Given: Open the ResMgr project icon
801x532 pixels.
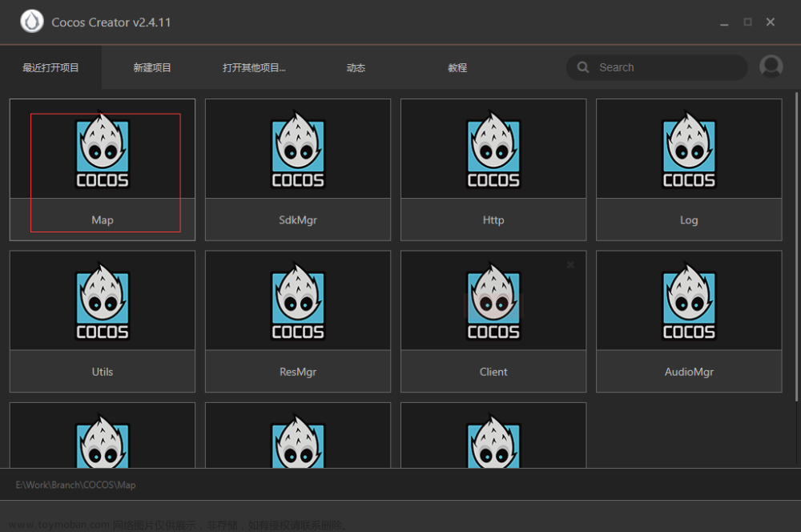Looking at the screenshot, I should pos(298,300).
